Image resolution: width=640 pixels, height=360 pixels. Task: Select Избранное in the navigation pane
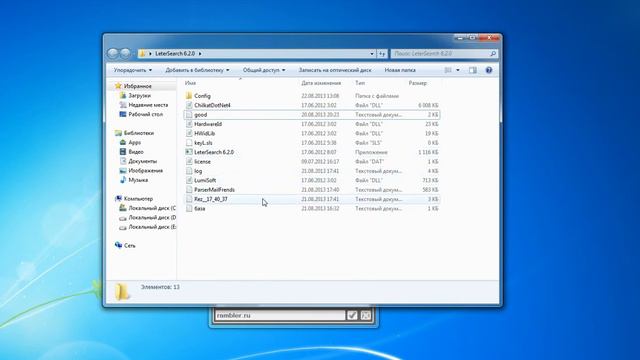(138, 86)
